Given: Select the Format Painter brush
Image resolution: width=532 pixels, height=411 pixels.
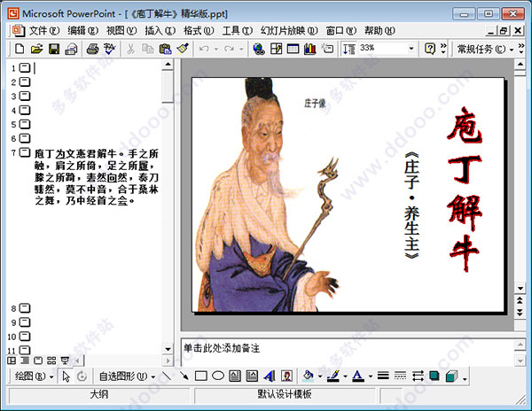Looking at the screenshot, I should tap(183, 49).
